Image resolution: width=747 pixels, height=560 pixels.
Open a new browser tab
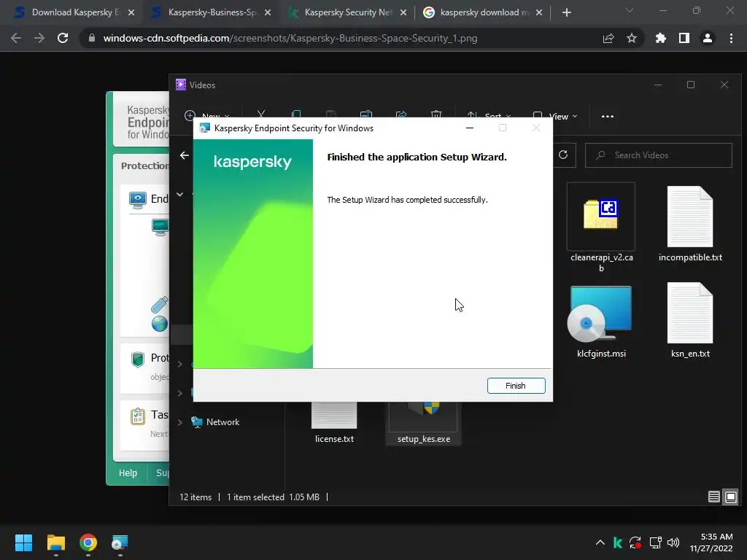(566, 13)
